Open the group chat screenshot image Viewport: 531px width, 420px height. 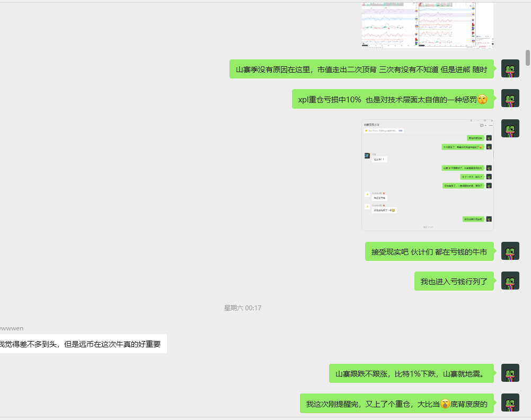tap(427, 175)
